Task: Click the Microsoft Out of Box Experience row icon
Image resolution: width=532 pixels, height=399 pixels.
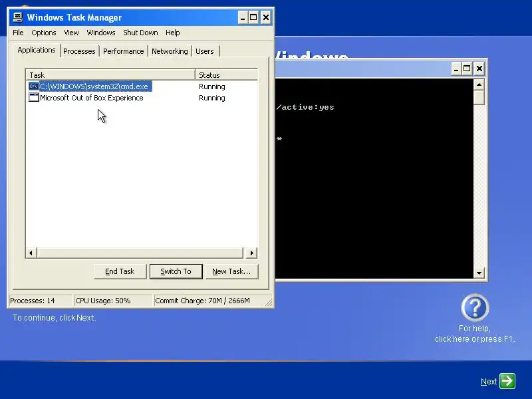Action: point(34,98)
